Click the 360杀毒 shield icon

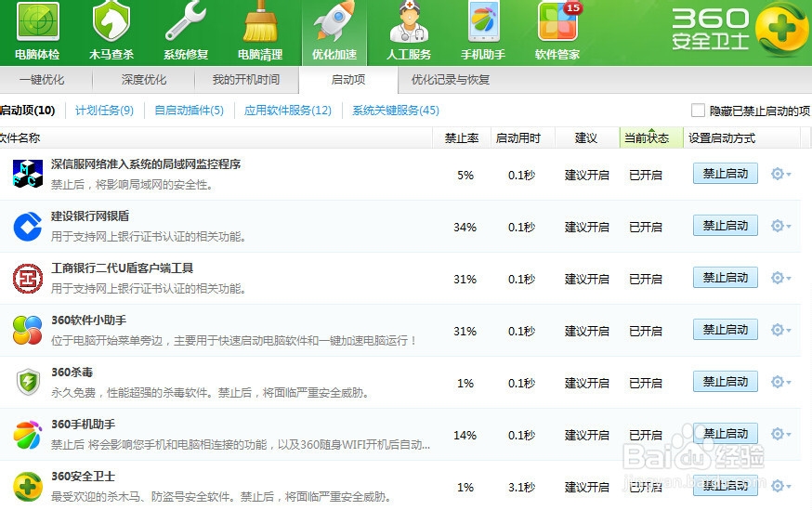[28, 382]
